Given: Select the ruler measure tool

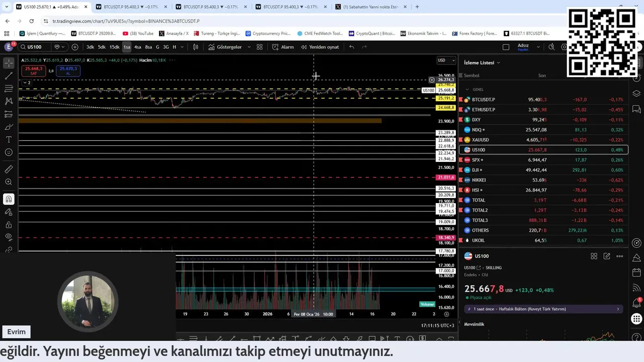Looking at the screenshot, I should tap(9, 169).
